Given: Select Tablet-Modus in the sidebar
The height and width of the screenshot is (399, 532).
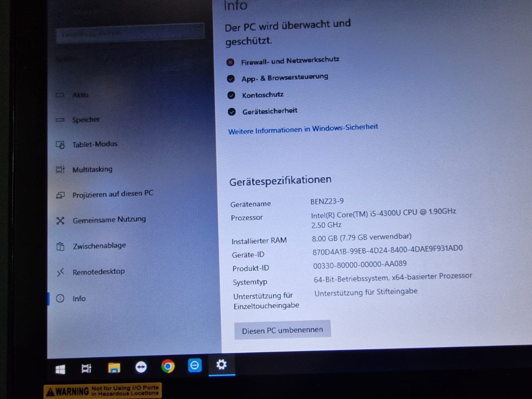Looking at the screenshot, I should [x=95, y=144].
